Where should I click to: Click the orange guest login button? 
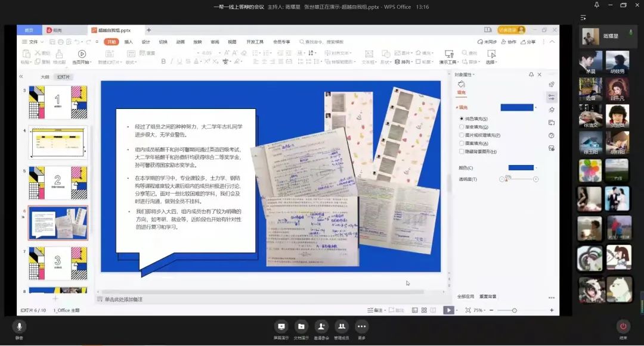(x=512, y=30)
